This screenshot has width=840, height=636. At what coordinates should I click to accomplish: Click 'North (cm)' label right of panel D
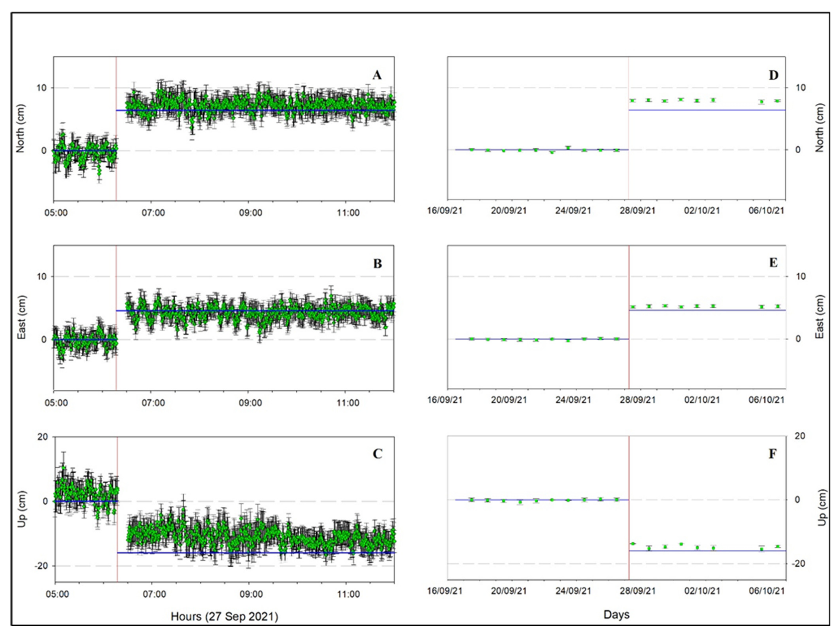[820, 128]
